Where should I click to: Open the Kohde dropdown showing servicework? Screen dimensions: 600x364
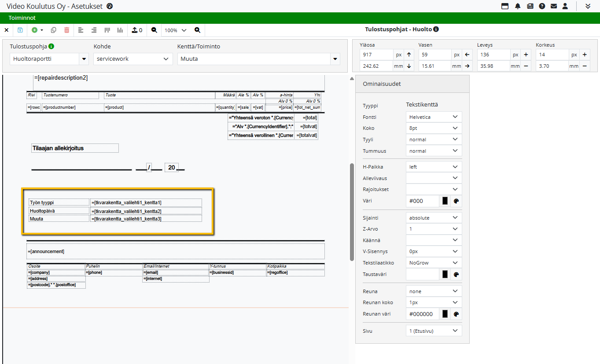pos(133,59)
